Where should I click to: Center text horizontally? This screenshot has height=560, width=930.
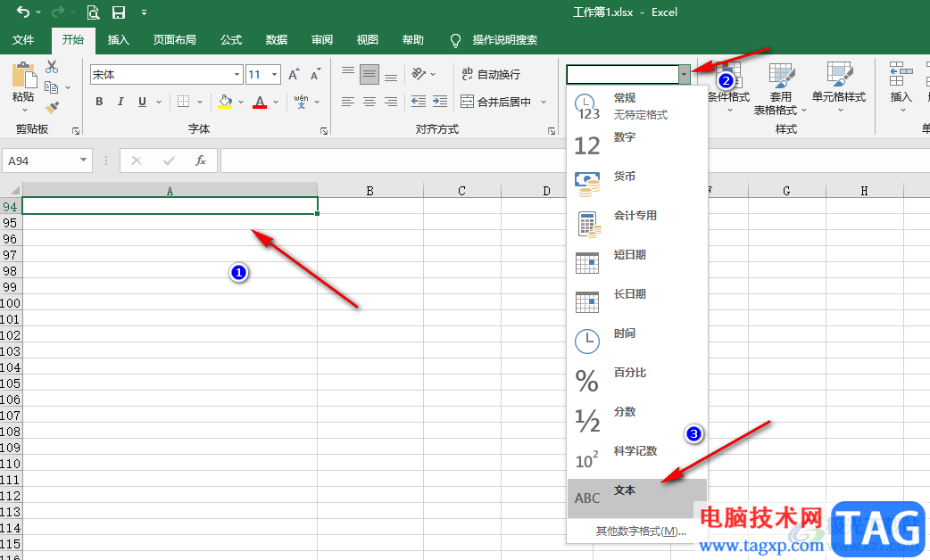point(370,102)
